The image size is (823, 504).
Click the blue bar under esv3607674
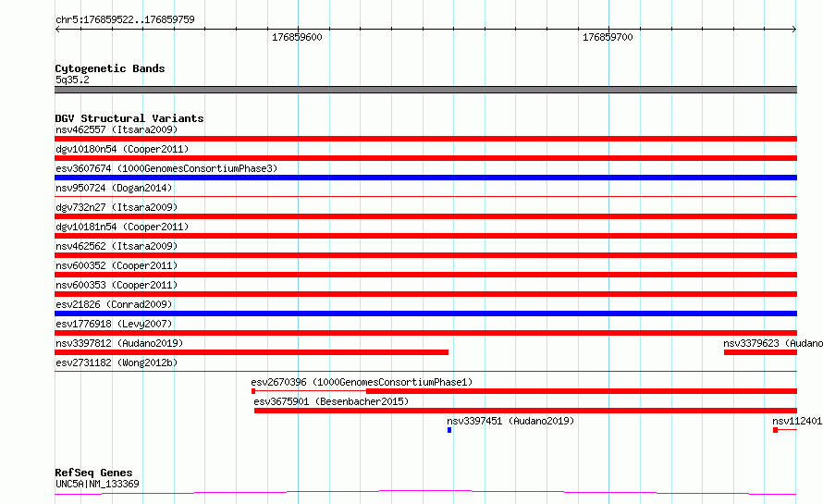425,178
